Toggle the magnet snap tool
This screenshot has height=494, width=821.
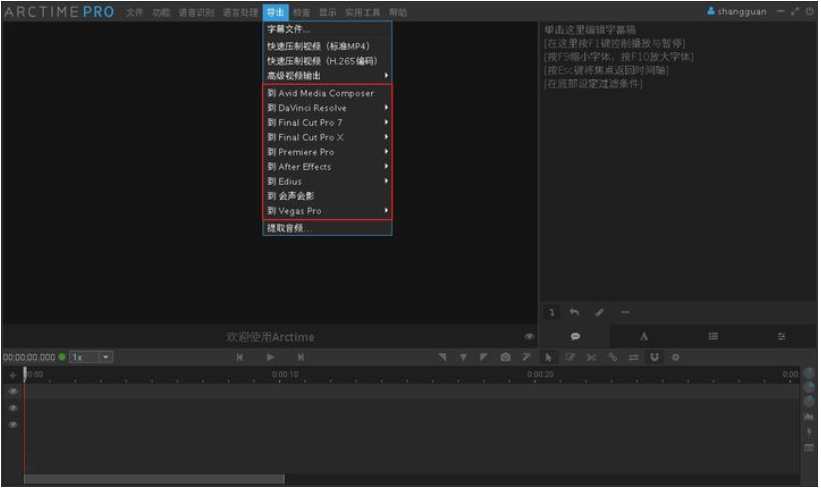(654, 357)
